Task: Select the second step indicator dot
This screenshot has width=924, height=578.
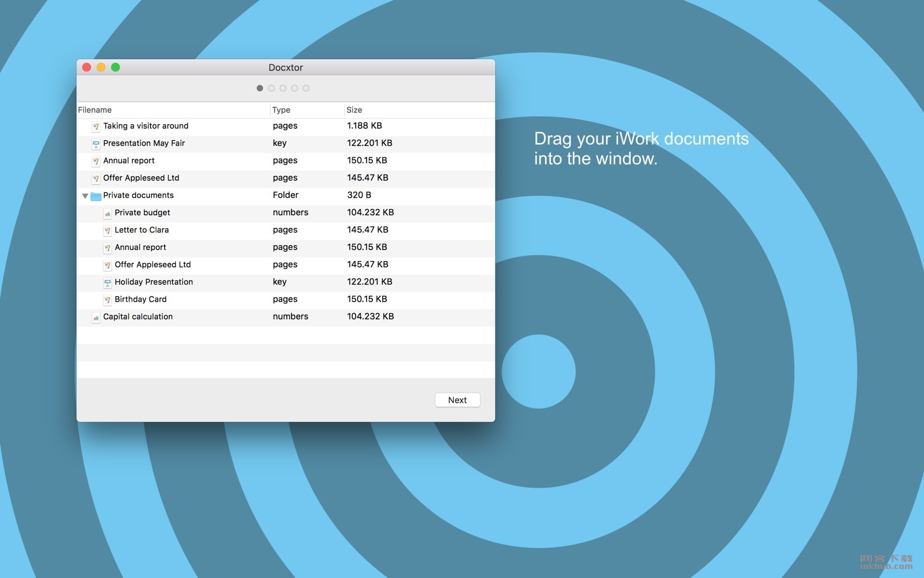Action: (x=271, y=88)
